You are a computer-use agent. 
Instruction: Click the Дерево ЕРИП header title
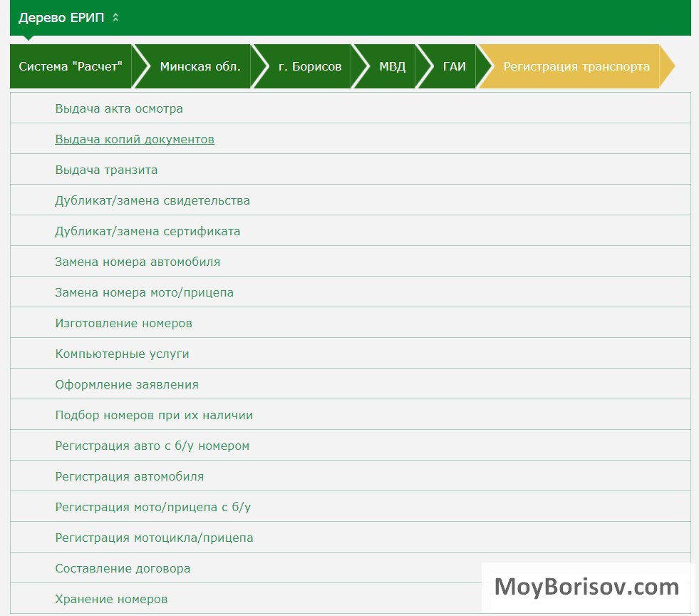[x=61, y=18]
